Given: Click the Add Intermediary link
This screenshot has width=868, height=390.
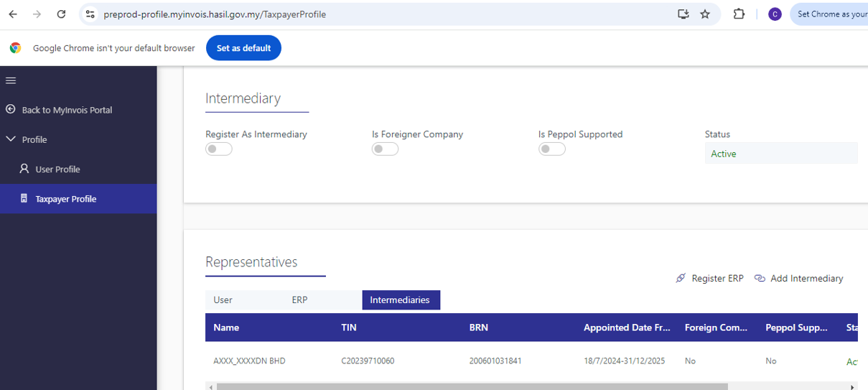Looking at the screenshot, I should tap(798, 278).
